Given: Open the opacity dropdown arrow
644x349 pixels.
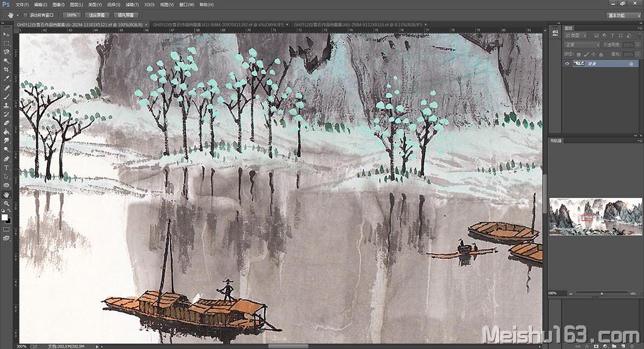Looking at the screenshot, I should point(638,45).
